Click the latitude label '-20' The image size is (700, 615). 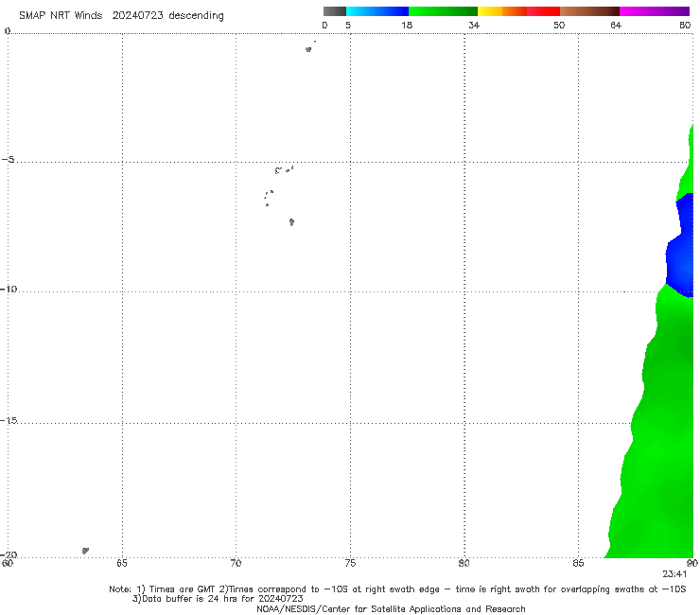(x=9, y=554)
